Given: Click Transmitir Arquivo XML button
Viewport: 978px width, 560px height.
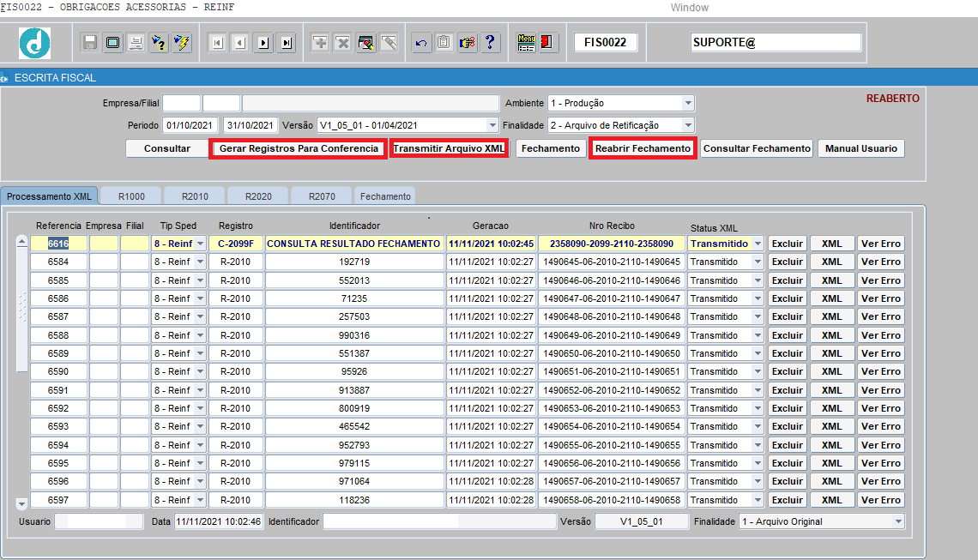Looking at the screenshot, I should tap(449, 148).
